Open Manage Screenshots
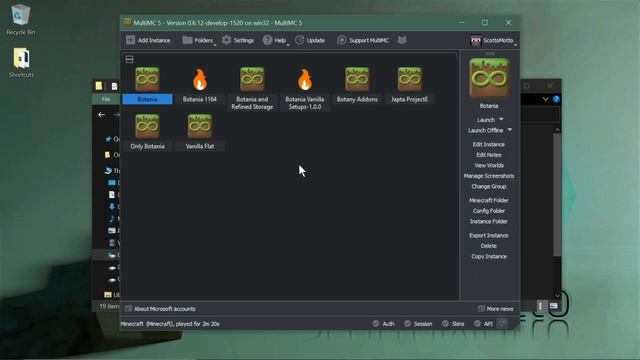 pyautogui.click(x=489, y=176)
